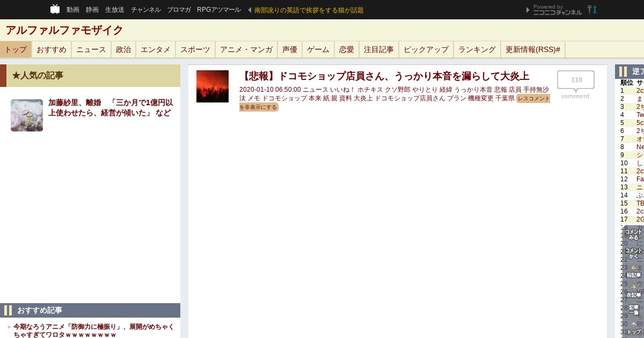The image size is (644, 338).
Task: Click the メモ tag
Action: [x=254, y=98]
